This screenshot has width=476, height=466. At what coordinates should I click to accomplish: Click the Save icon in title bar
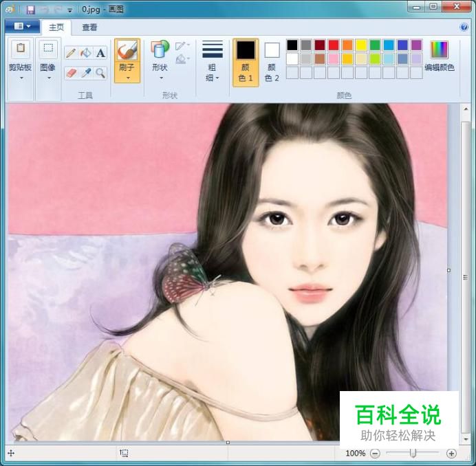click(x=31, y=10)
